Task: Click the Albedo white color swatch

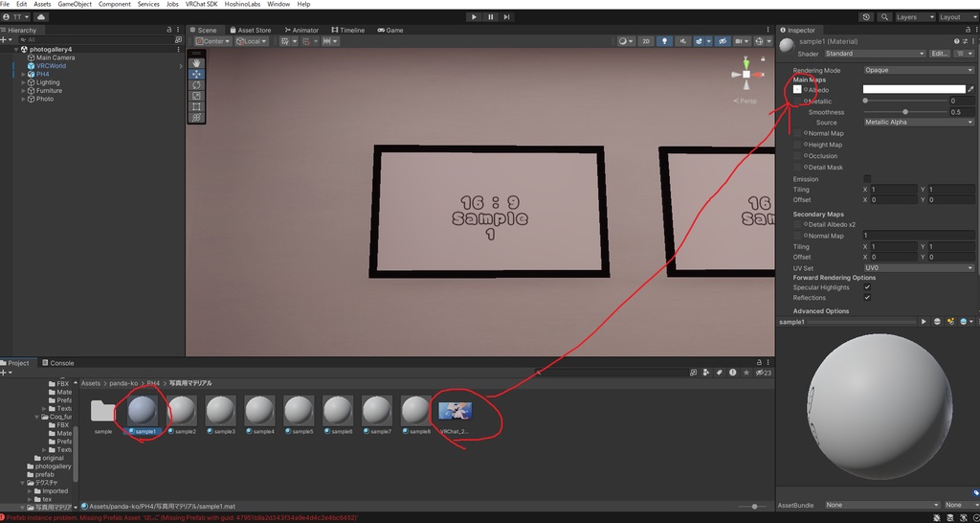Action: pos(914,89)
